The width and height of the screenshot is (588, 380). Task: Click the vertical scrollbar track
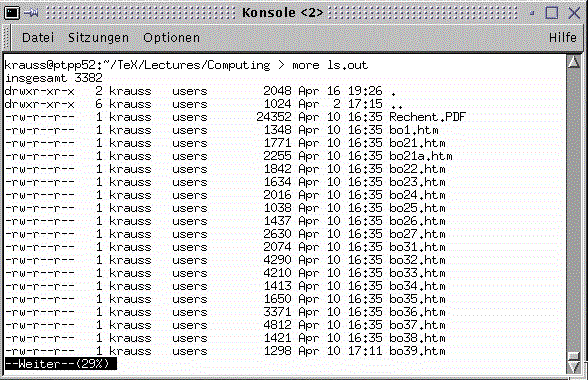(573, 210)
